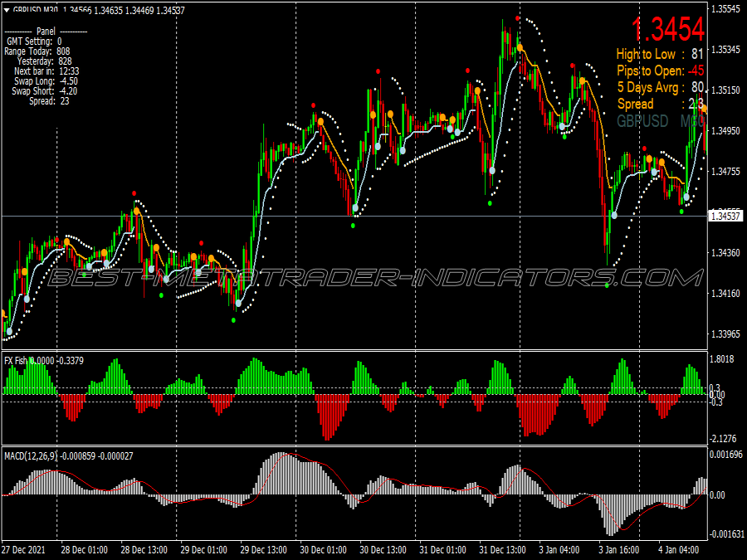
Task: Click the 'Spread: 23' line in the Panel
Action: coord(49,101)
